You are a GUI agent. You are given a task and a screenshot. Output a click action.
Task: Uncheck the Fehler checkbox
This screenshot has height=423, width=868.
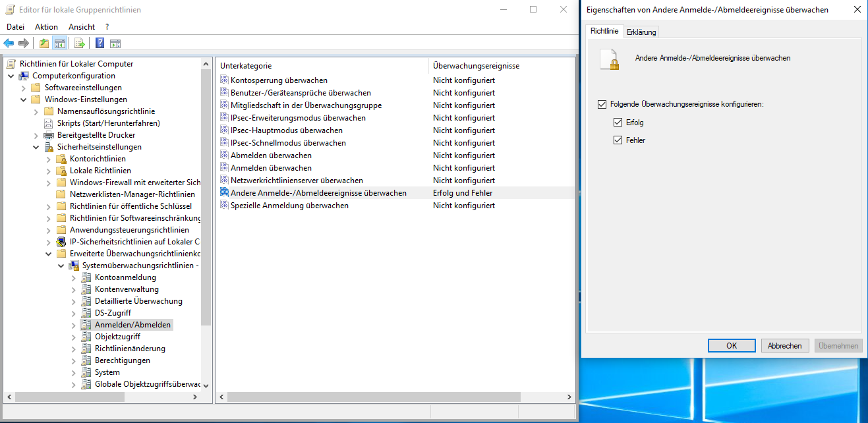(x=618, y=140)
